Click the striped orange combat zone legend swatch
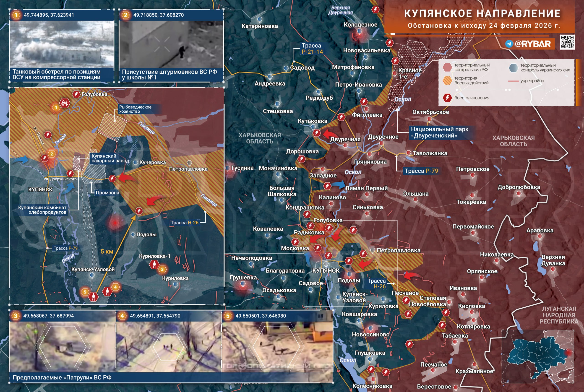This screenshot has height=392, width=584. pos(447,80)
